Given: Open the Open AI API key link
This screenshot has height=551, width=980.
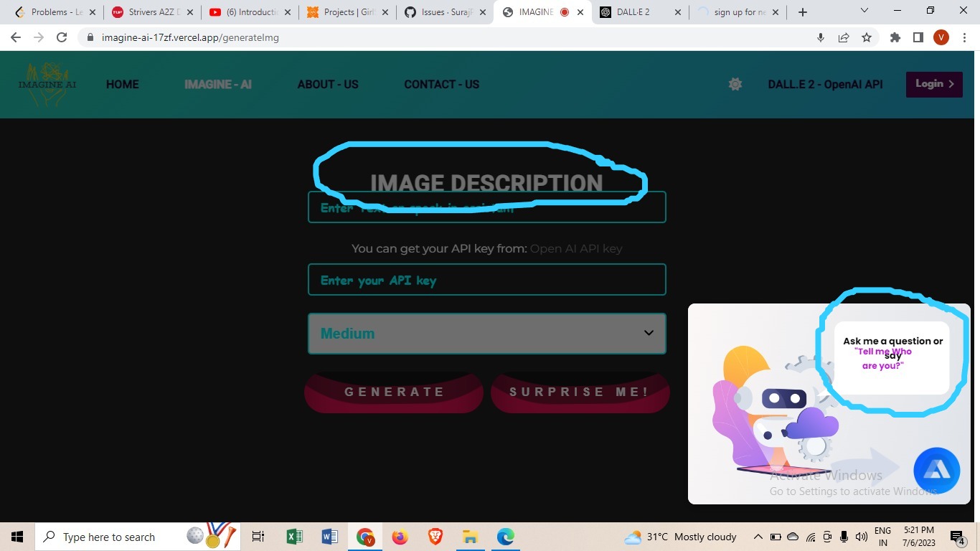Looking at the screenshot, I should click(x=576, y=248).
